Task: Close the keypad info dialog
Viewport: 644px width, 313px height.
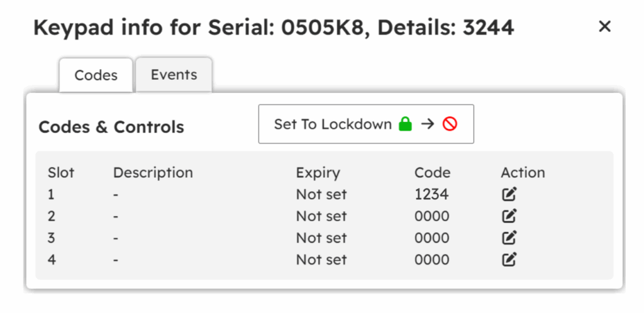Action: [x=604, y=26]
